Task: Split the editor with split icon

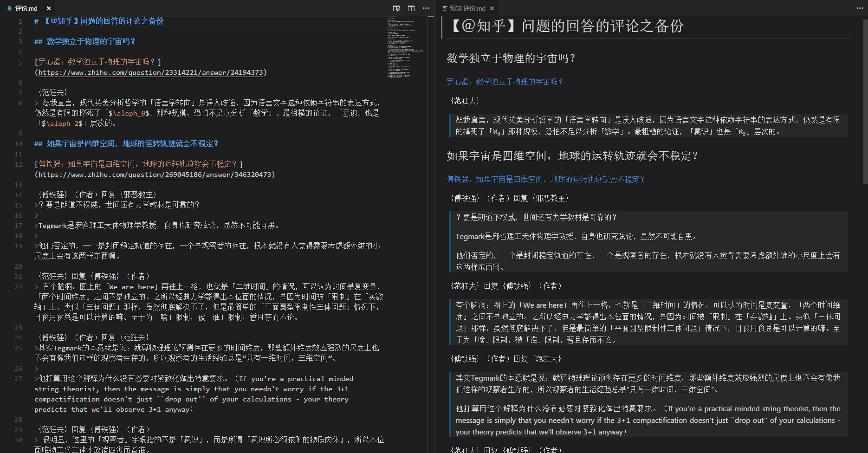Action: (x=411, y=8)
